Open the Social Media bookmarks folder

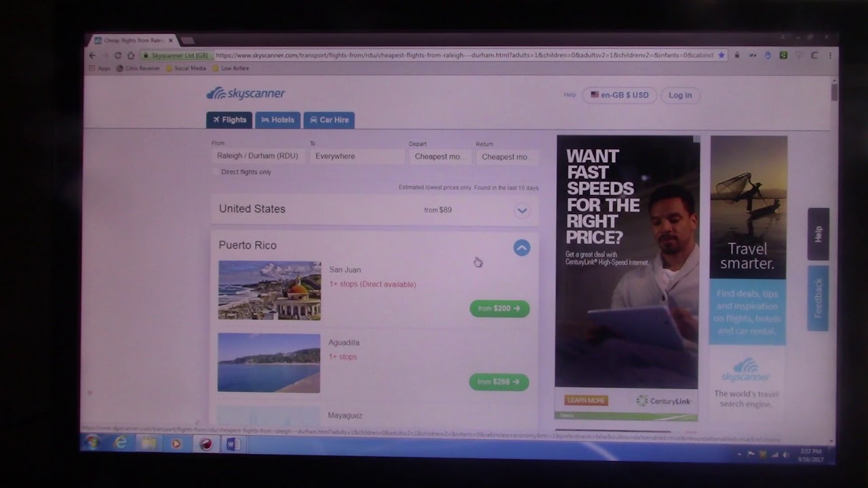tap(186, 68)
